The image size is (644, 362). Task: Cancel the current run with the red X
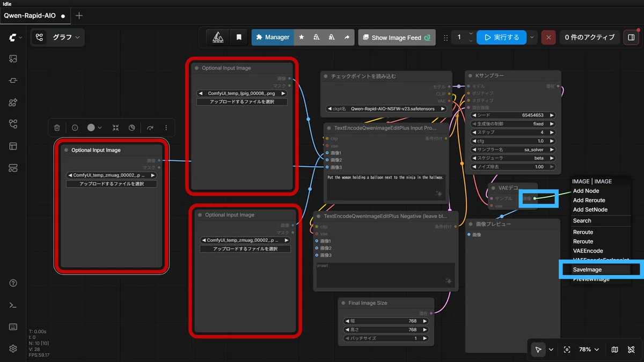coord(548,38)
